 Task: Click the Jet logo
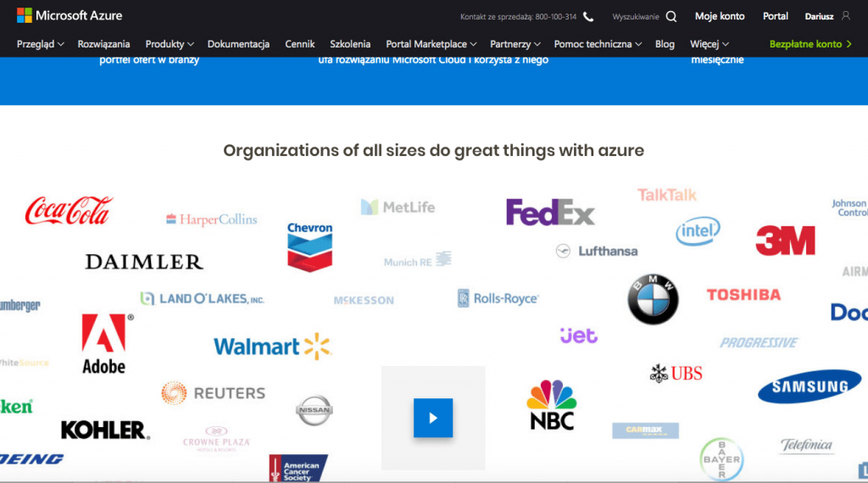coord(578,336)
